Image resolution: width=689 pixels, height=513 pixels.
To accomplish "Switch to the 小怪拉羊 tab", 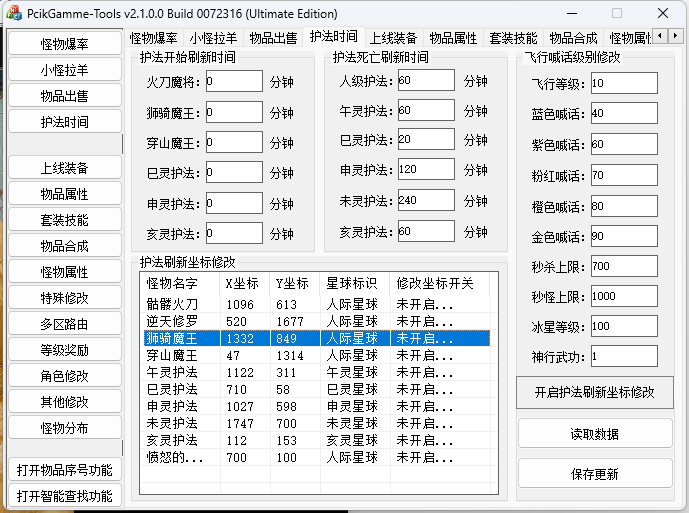I will 213,38.
